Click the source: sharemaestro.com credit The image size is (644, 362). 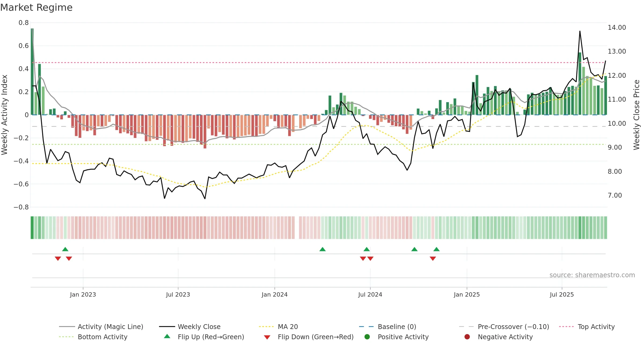[x=592, y=275]
